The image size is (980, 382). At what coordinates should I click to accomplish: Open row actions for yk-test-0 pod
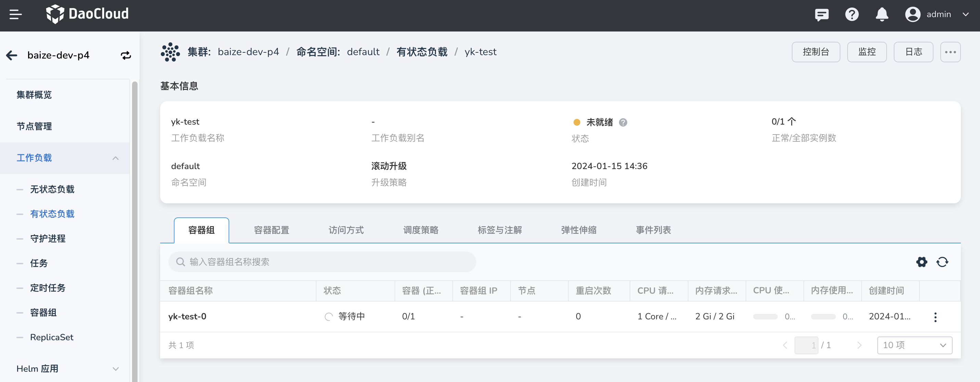(x=936, y=316)
